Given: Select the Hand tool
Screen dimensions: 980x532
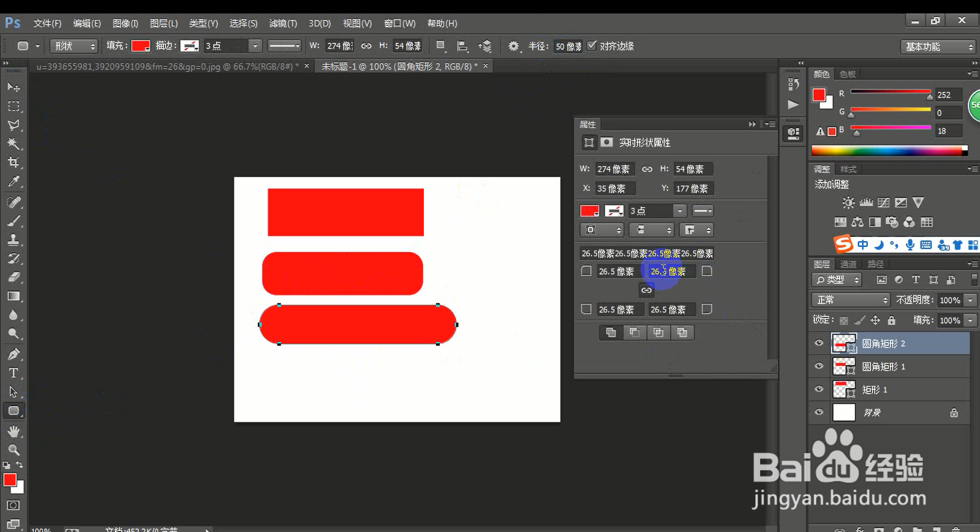Looking at the screenshot, I should [13, 431].
